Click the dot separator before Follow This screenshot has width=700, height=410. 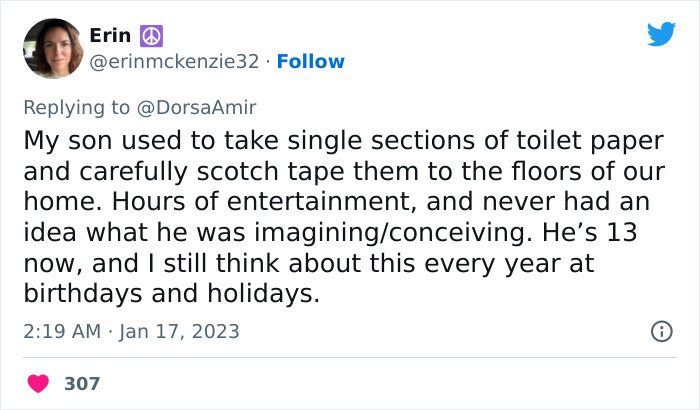click(267, 62)
